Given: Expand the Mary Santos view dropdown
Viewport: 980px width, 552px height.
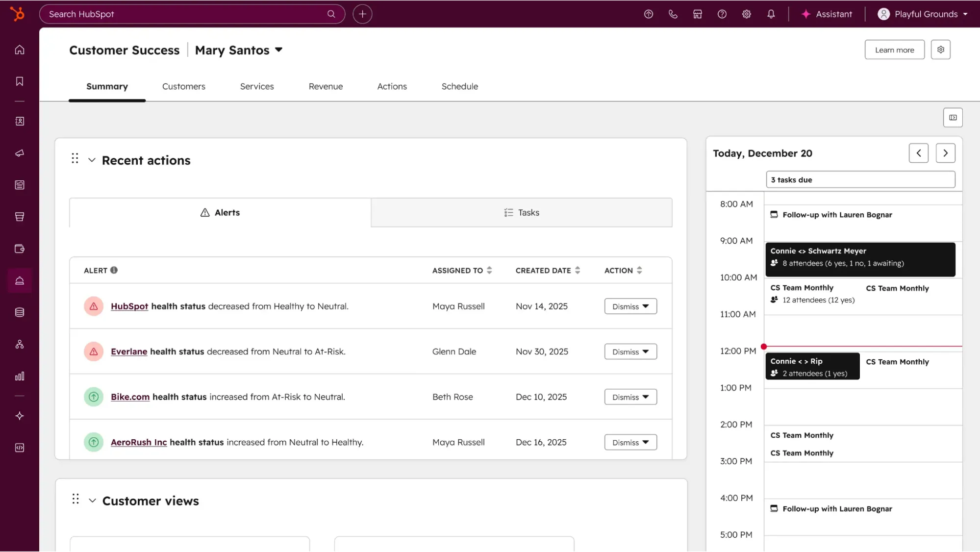Looking at the screenshot, I should coord(278,50).
